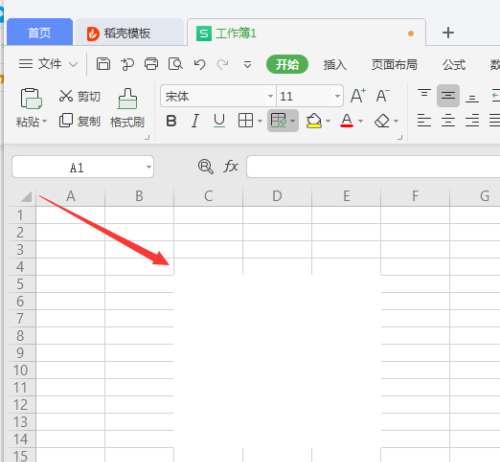Select row 5 header
Viewport: 500px width, 462px height.
point(20,284)
